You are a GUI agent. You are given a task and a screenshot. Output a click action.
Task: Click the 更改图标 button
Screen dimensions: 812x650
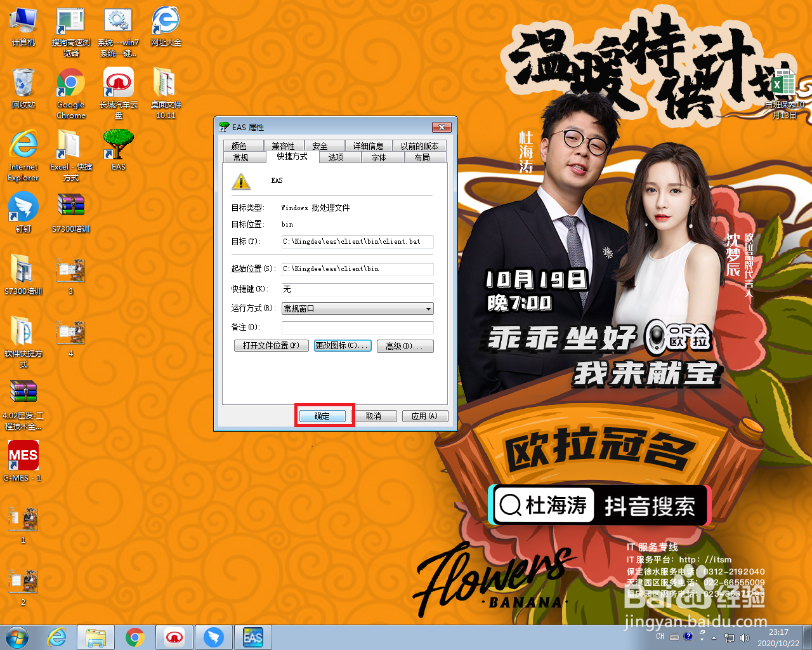[x=343, y=346]
